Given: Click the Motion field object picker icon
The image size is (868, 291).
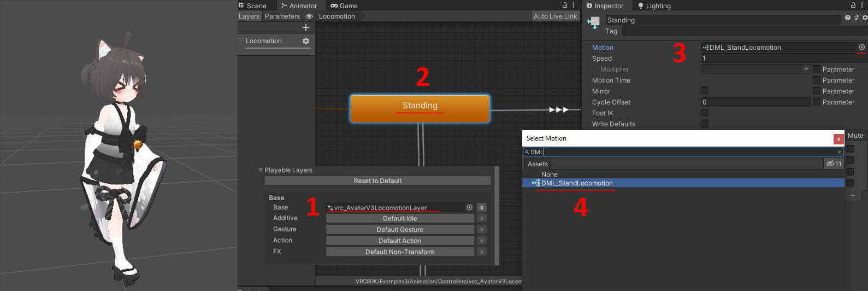Looking at the screenshot, I should pyautogui.click(x=862, y=48).
